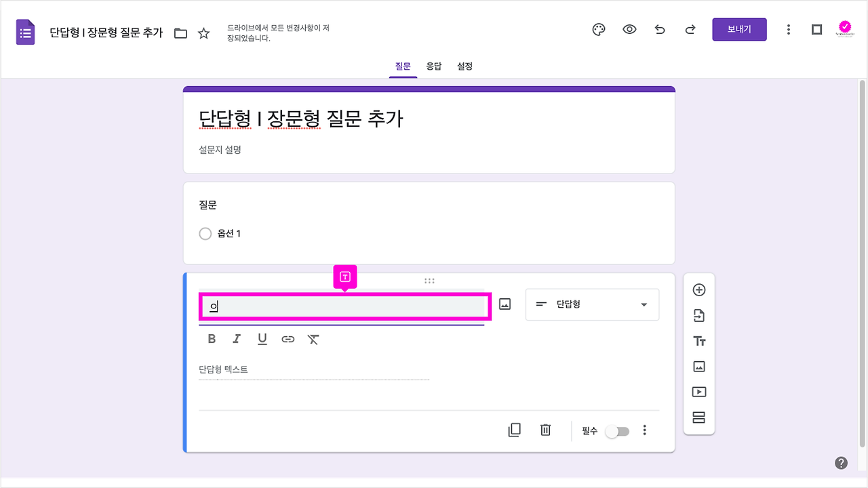Screen dimensions: 868x488
Task: Enable the 필수 (required) toggle
Action: pos(616,430)
